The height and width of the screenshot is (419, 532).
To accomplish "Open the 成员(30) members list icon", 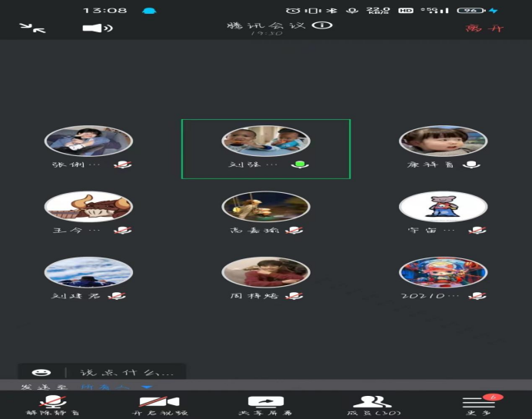I will tap(372, 402).
